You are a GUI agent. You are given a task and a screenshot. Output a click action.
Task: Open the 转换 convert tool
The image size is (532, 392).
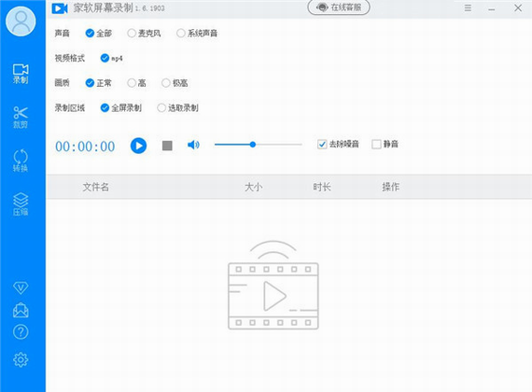click(21, 161)
